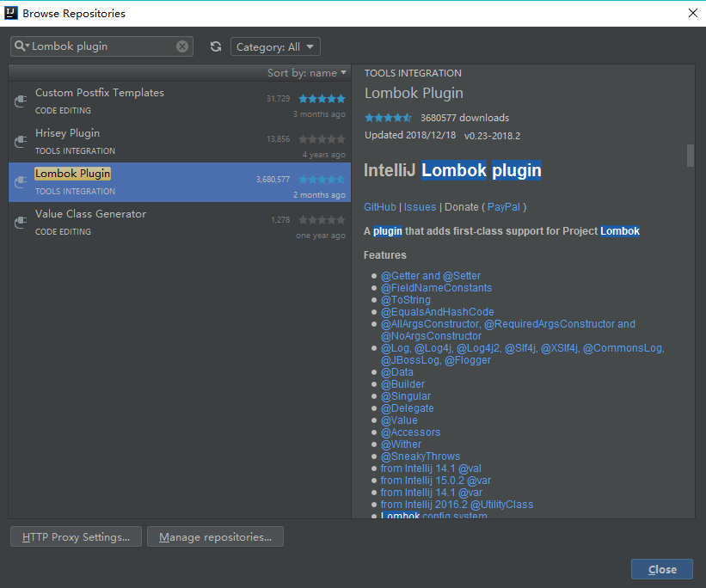Open the GitHub link
The image size is (706, 588).
pos(379,207)
